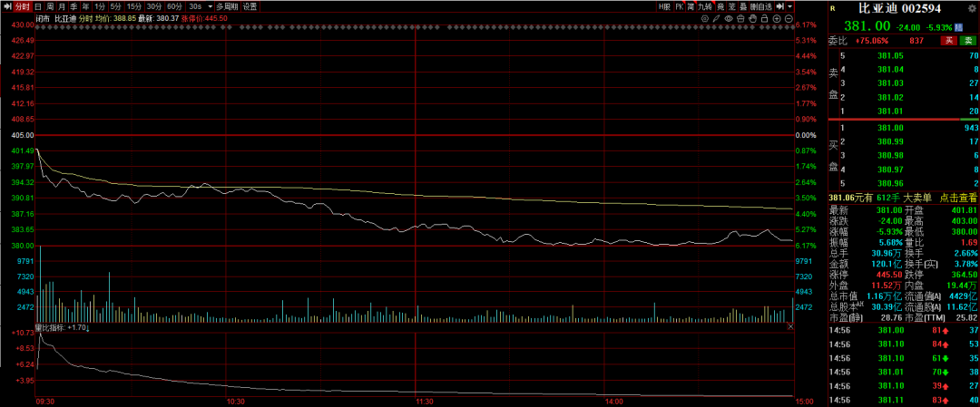980x407 pixels.
Task: Switch to the 月 monthly period tab
Action: (62, 6)
